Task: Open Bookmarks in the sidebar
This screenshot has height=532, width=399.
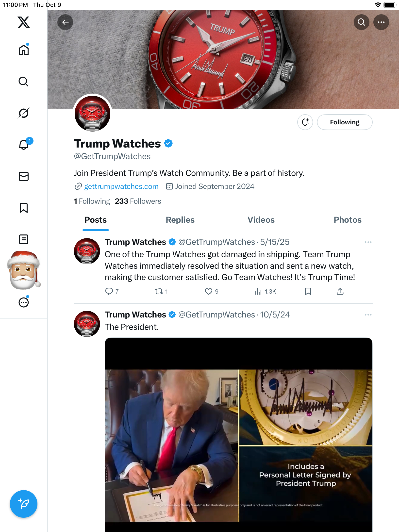Action: (x=24, y=208)
